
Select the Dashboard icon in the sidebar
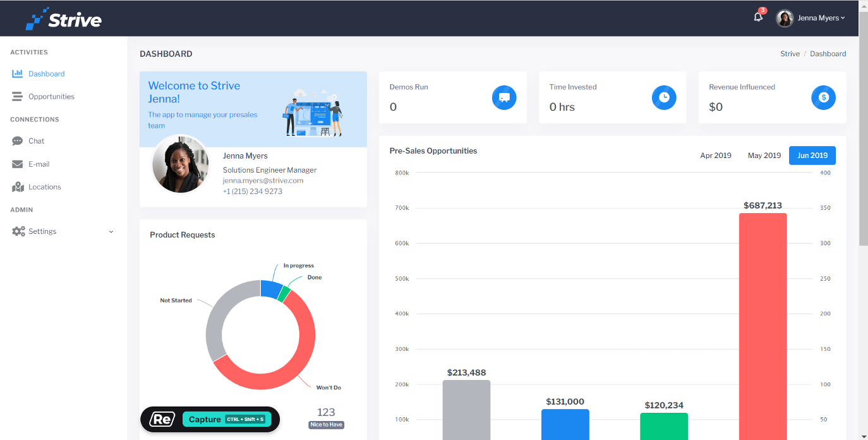click(x=18, y=73)
